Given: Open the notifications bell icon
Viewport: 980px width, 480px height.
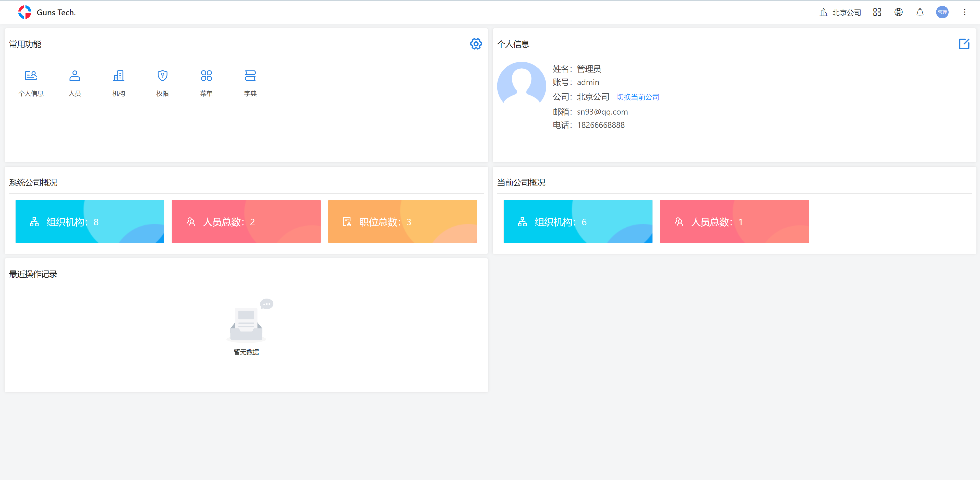Looking at the screenshot, I should [919, 13].
